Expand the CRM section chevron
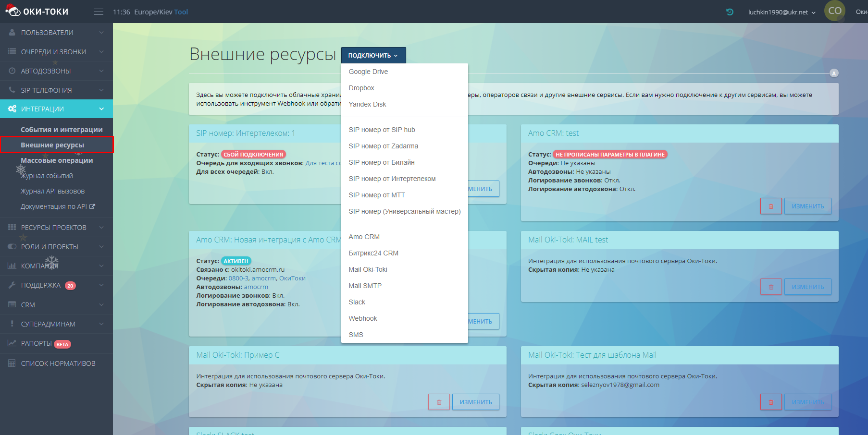Viewport: 868px width, 435px height. [x=101, y=305]
